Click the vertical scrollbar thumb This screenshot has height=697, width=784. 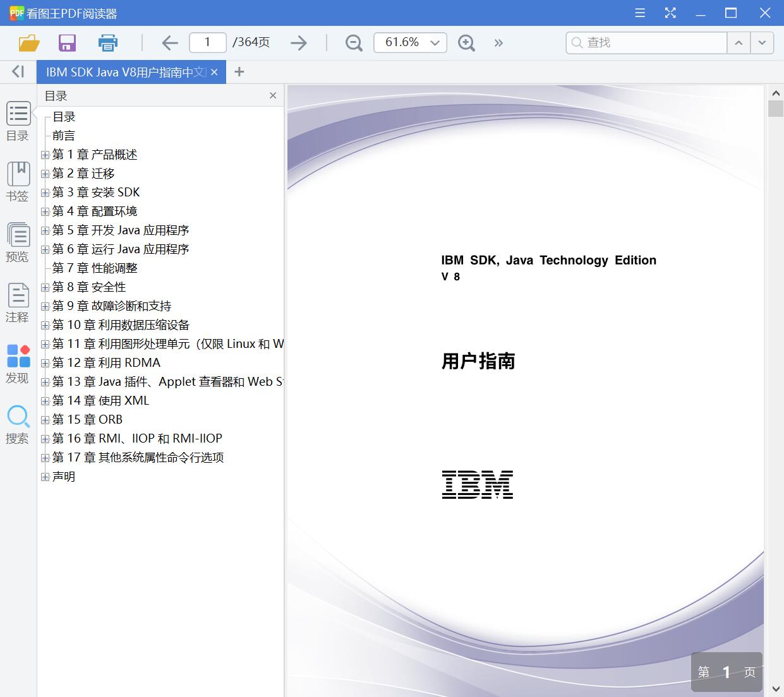pyautogui.click(x=776, y=108)
